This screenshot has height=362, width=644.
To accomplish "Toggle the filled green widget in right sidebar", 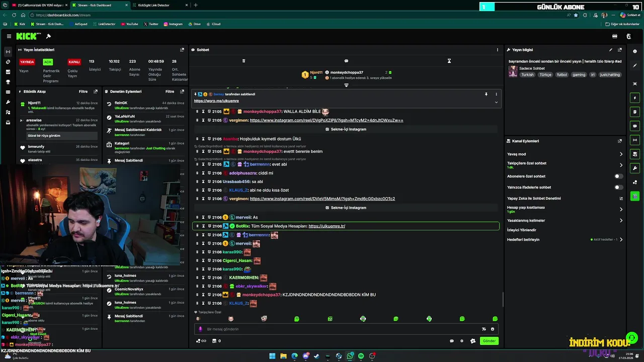I will click(635, 196).
